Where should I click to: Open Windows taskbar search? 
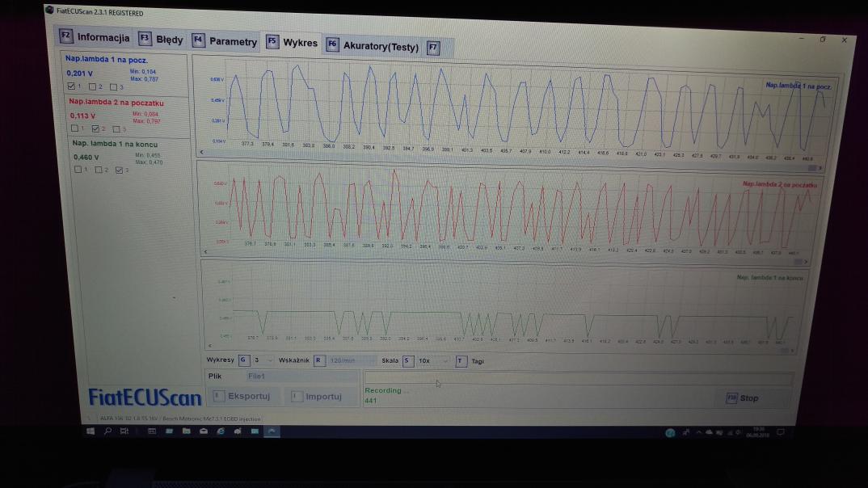click(108, 431)
